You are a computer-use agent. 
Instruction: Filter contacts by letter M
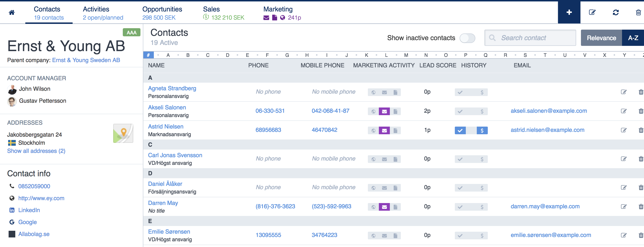406,55
